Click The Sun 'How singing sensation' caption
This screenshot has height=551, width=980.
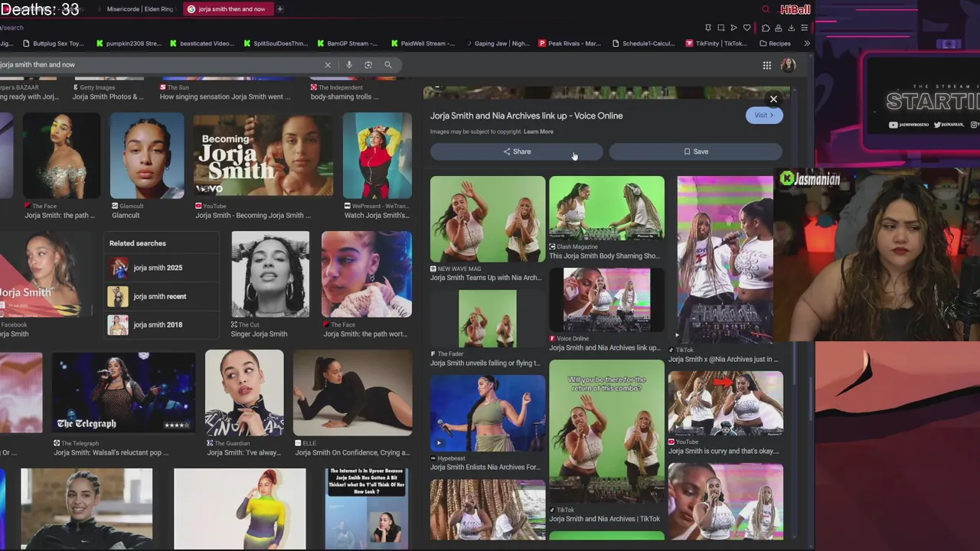point(225,97)
